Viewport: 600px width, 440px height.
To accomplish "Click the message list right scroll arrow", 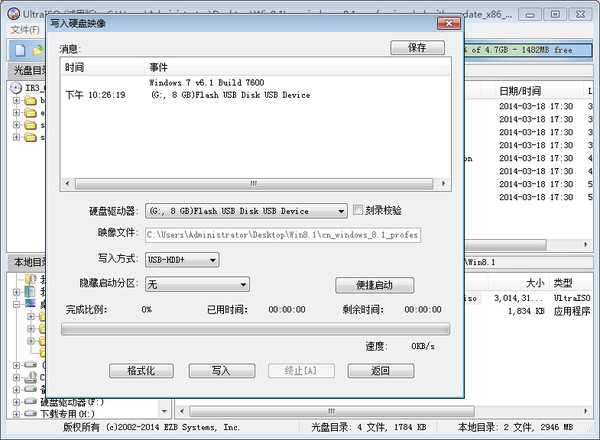I will click(443, 183).
